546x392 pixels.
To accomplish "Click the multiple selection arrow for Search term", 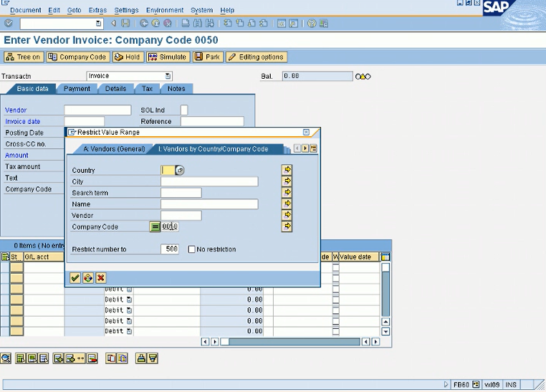I will point(287,192).
